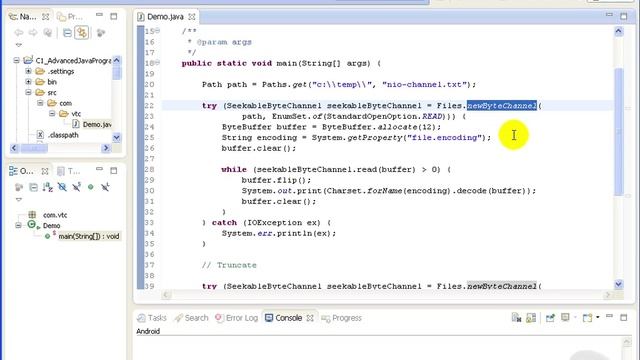
Task: Click Collapse All in Outline toolbar
Action: 33,187
